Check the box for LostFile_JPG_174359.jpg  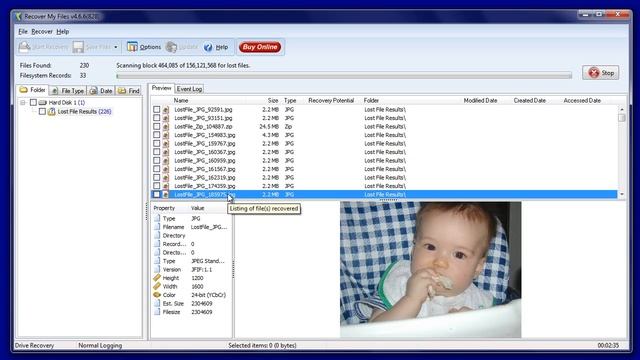[x=157, y=186]
